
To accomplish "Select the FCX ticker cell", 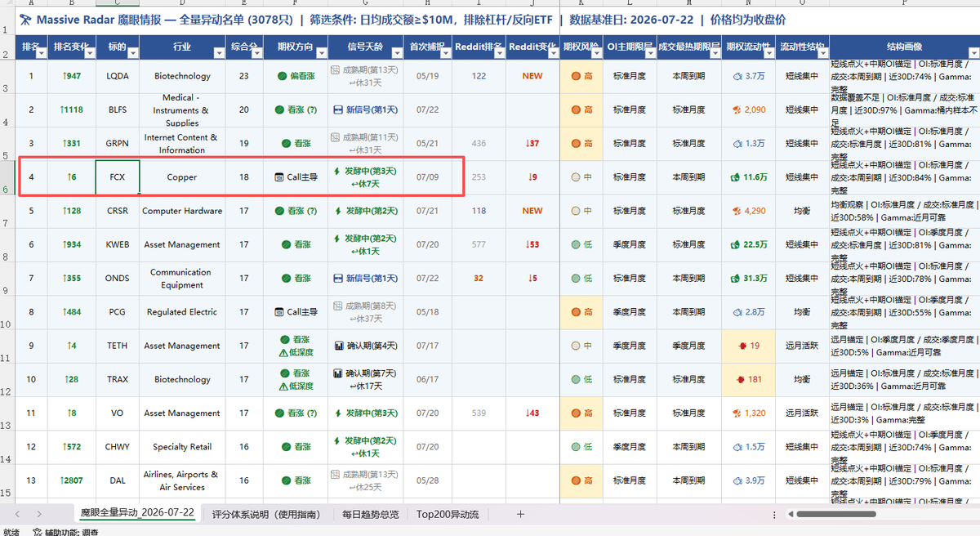I will click(118, 177).
